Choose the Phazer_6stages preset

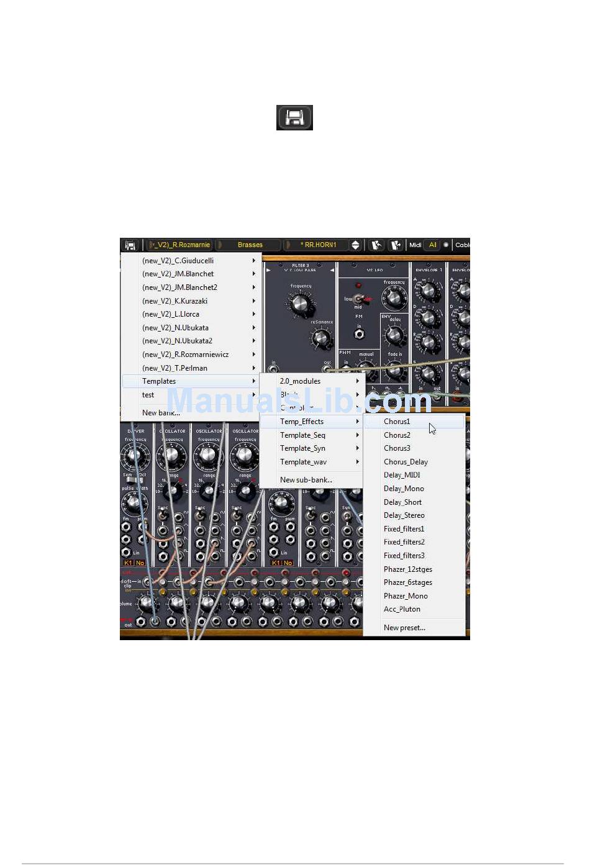point(414,582)
